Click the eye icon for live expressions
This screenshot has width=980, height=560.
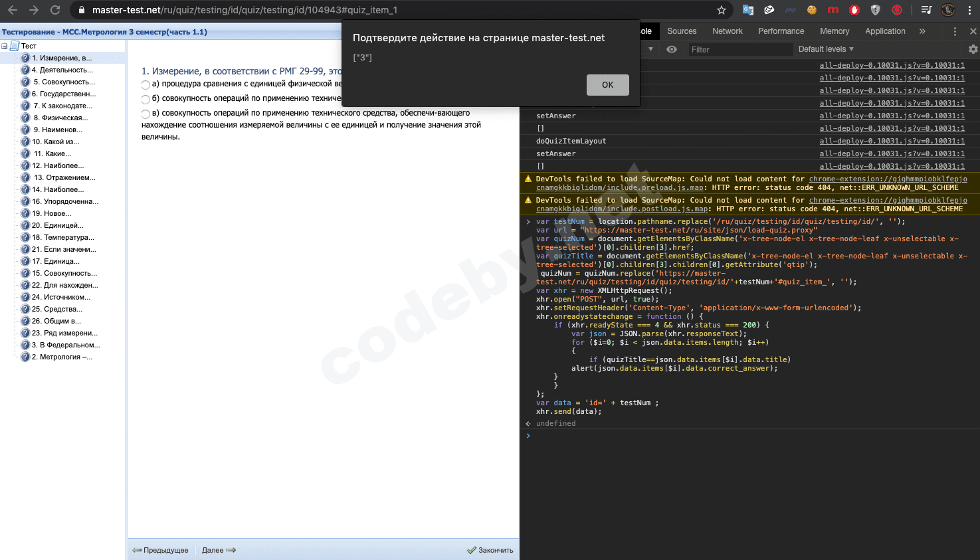(672, 49)
